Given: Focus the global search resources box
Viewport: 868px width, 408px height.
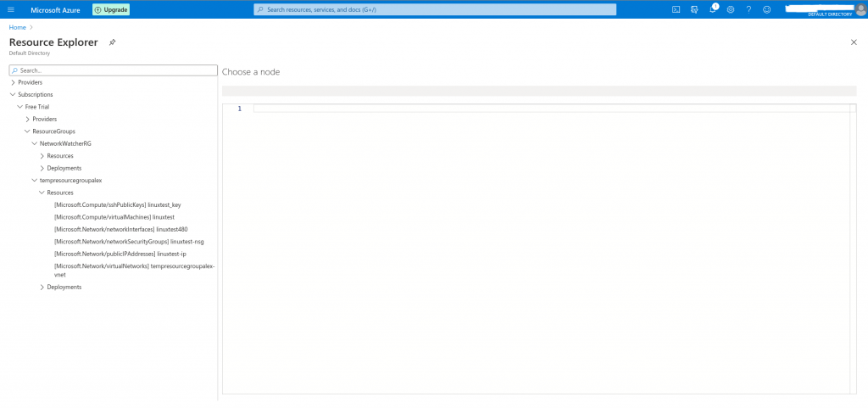Looking at the screenshot, I should pos(435,9).
